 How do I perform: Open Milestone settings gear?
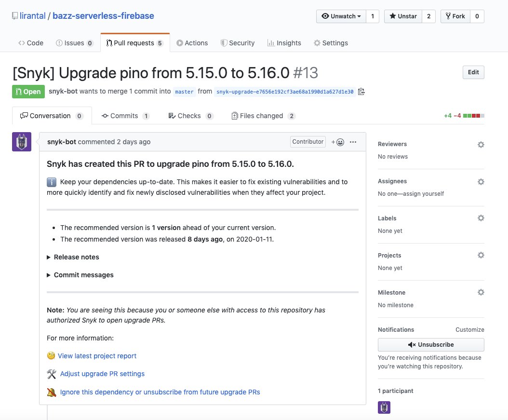pyautogui.click(x=481, y=292)
